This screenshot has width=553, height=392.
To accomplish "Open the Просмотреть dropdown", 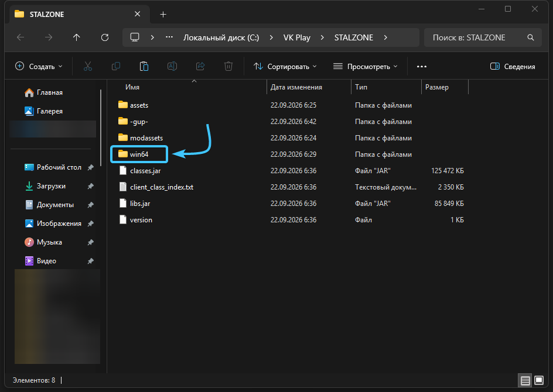I will [x=366, y=66].
